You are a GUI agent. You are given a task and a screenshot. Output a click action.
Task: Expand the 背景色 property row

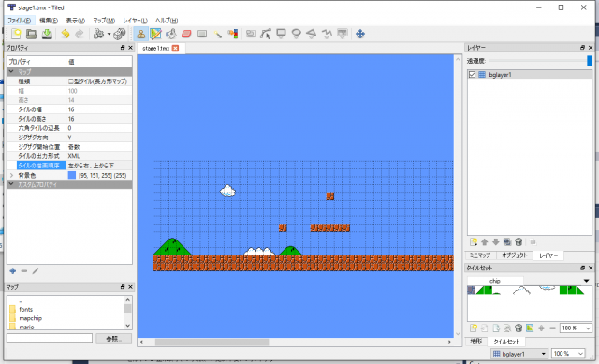point(11,175)
